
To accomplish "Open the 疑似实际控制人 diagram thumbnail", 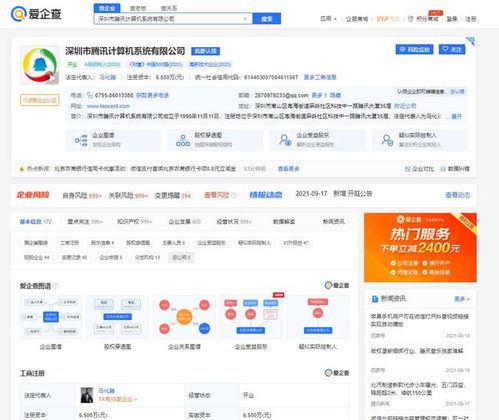I will [x=318, y=317].
